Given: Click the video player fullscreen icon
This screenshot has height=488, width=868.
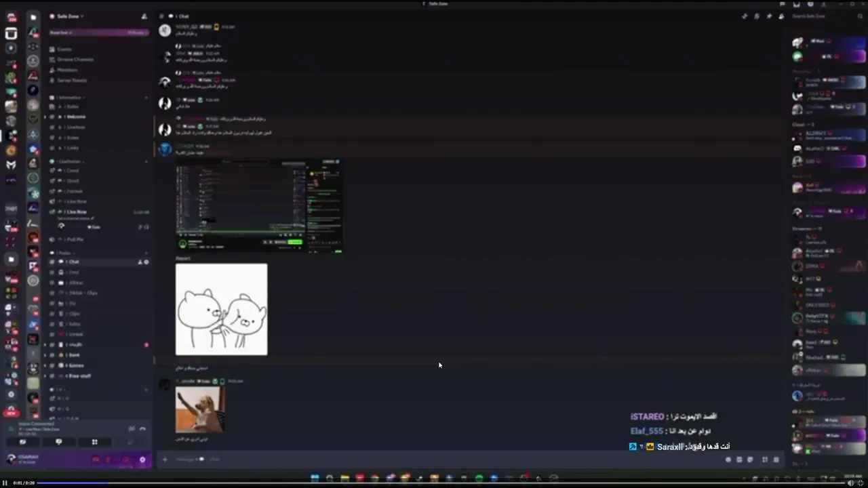Looking at the screenshot, I should 861,483.
